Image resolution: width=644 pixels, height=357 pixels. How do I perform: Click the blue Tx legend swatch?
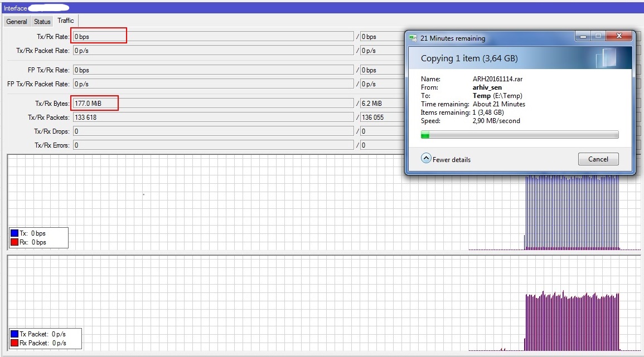14,233
